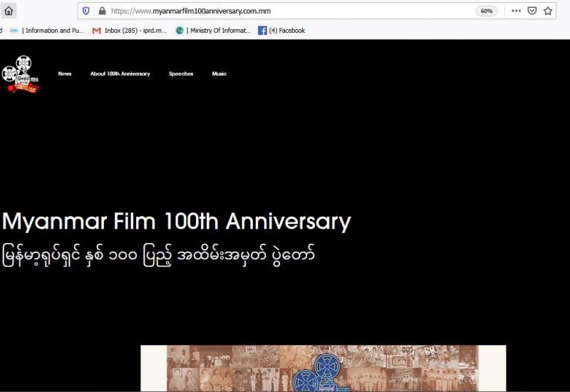Viewport: 570px width, 392px height.
Task: Save page with the Pocket icon
Action: 532,11
